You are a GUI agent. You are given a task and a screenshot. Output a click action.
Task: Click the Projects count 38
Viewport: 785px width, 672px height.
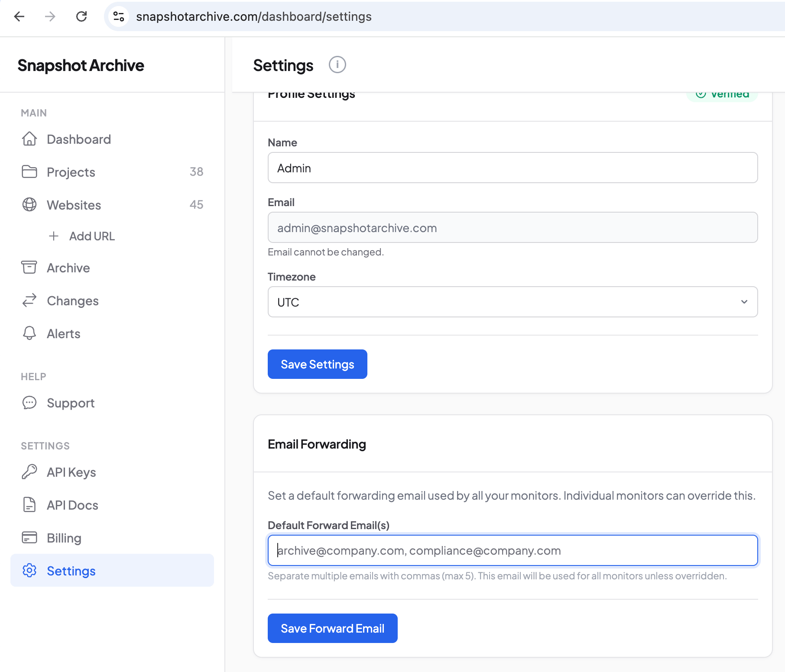pos(196,171)
